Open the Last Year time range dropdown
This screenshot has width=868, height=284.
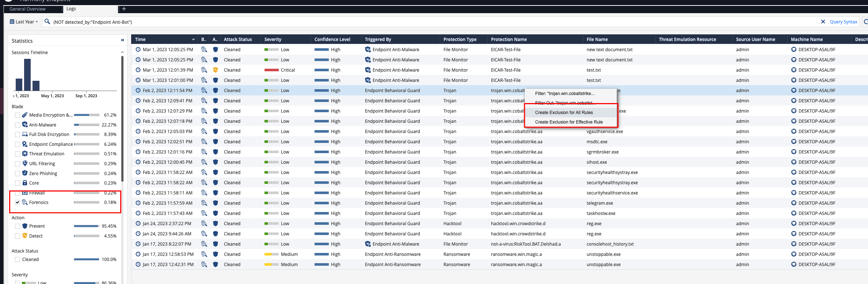[x=24, y=22]
